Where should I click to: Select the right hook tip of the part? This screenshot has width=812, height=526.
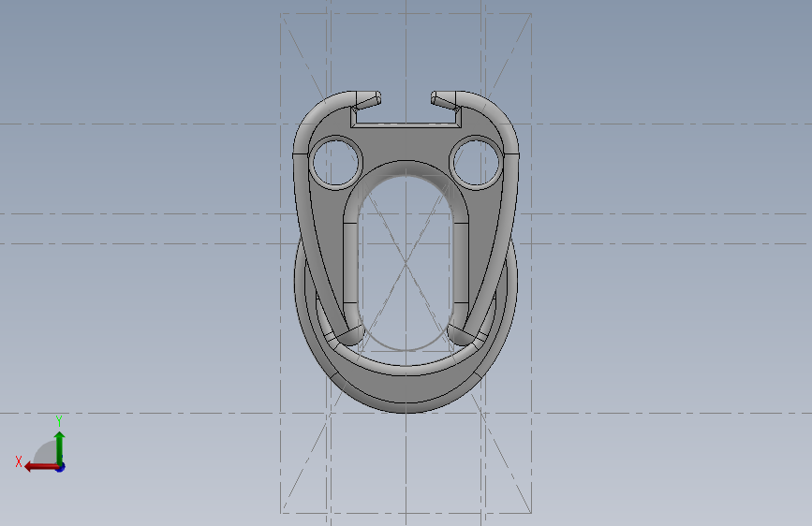[x=443, y=99]
